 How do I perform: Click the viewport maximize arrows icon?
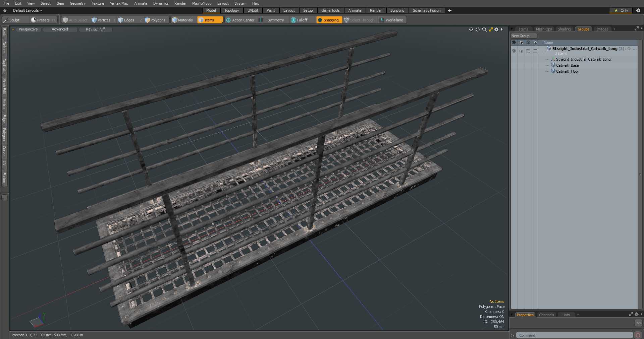click(491, 29)
